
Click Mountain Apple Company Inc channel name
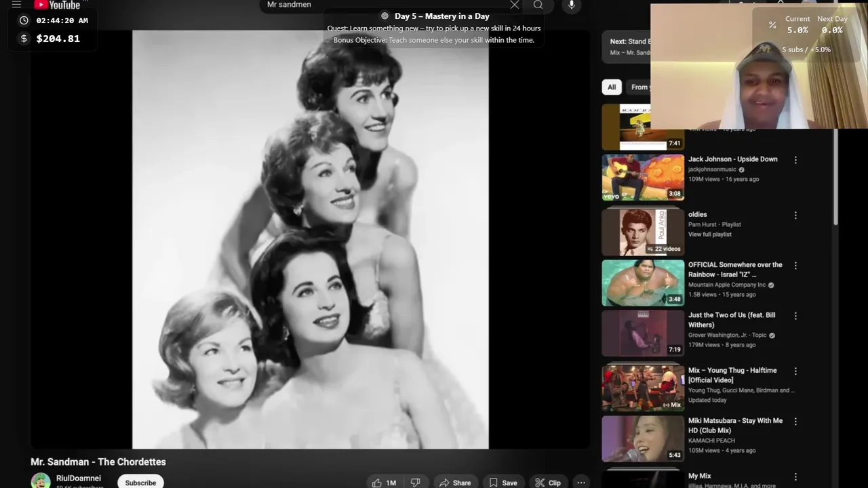pyautogui.click(x=727, y=285)
